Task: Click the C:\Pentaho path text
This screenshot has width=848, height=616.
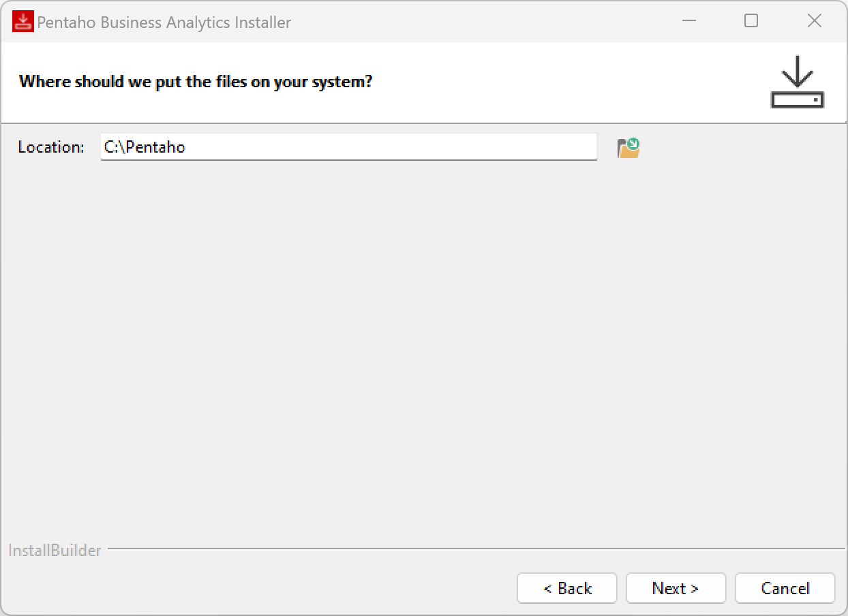Action: [x=145, y=147]
